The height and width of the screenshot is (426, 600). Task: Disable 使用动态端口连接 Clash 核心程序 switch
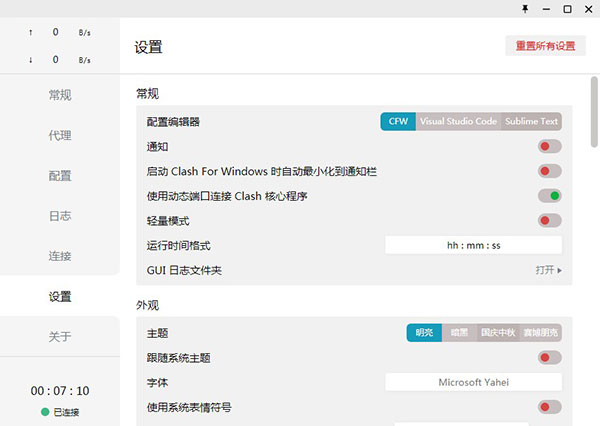click(549, 196)
